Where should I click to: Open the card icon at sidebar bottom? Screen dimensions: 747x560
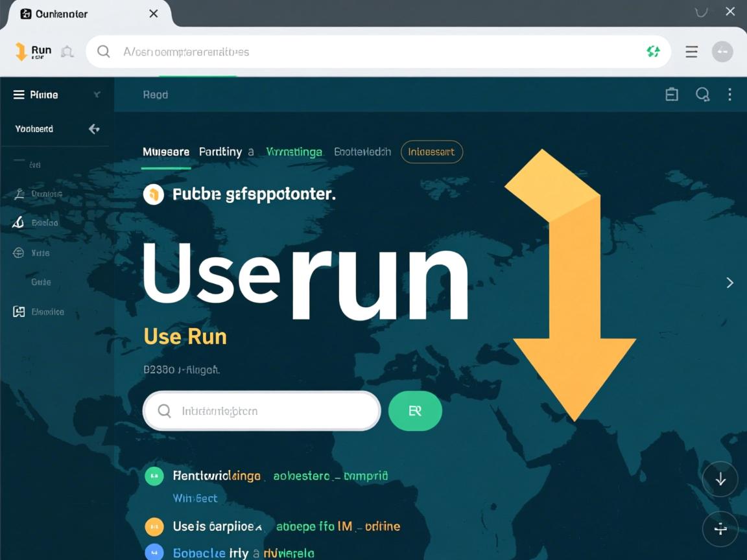click(x=18, y=312)
